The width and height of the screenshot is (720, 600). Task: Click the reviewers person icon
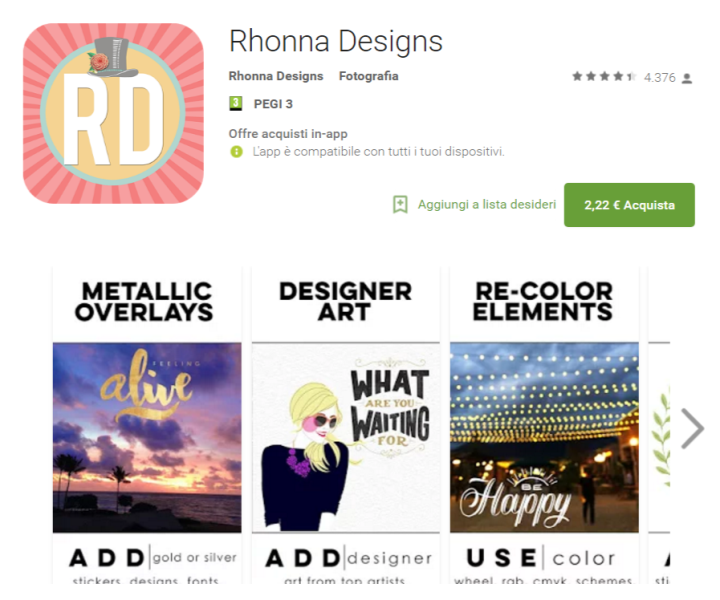(686, 78)
